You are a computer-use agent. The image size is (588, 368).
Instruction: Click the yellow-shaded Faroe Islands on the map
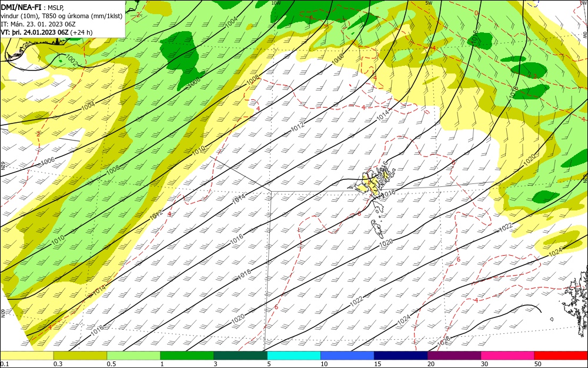pos(371,184)
